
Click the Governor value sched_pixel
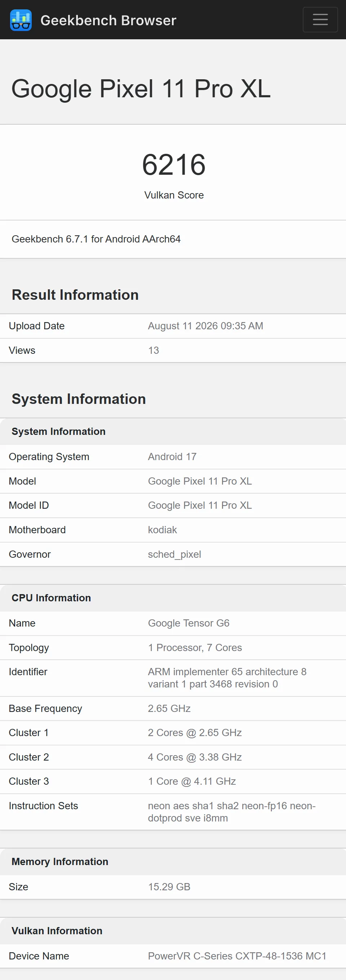[174, 554]
